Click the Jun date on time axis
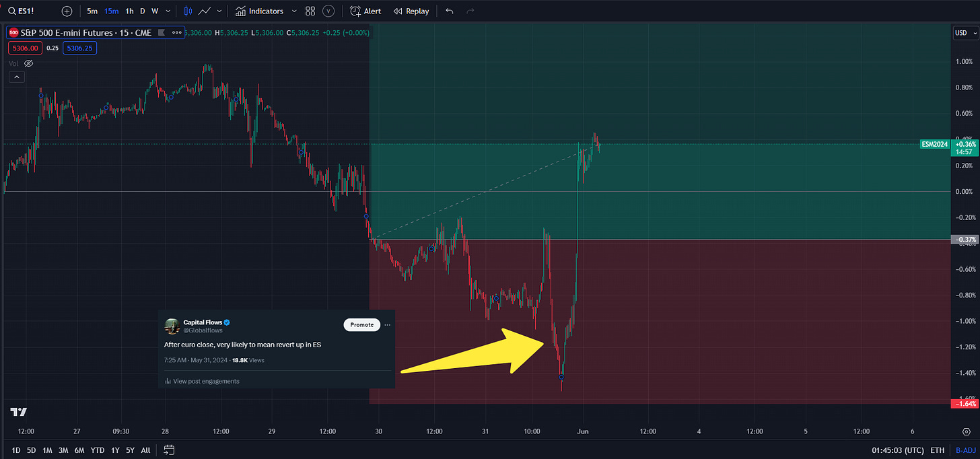980x459 pixels. [583, 431]
